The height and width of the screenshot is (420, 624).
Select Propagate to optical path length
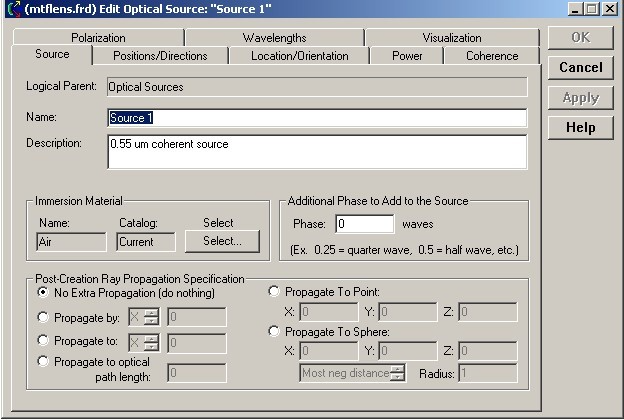point(42,362)
